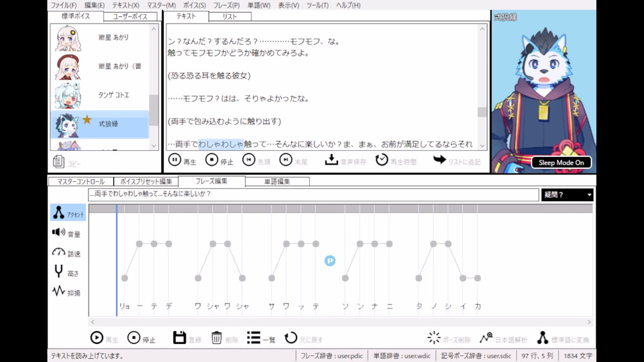Open the フレーズ(P) menu

(226, 5)
